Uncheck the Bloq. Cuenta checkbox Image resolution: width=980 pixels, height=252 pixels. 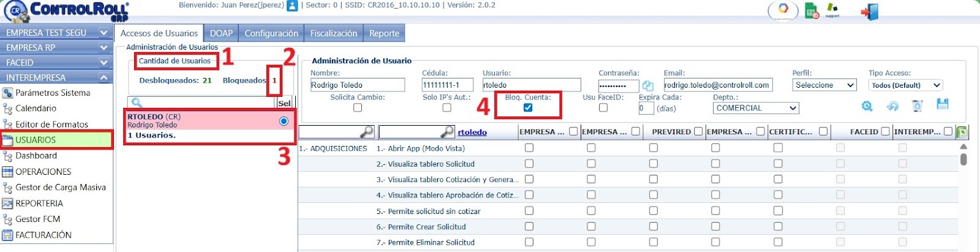[528, 108]
